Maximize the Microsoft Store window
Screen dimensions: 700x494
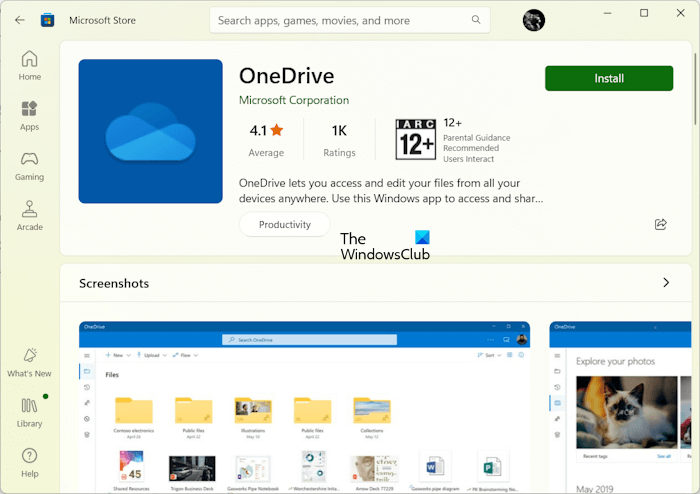coord(644,13)
